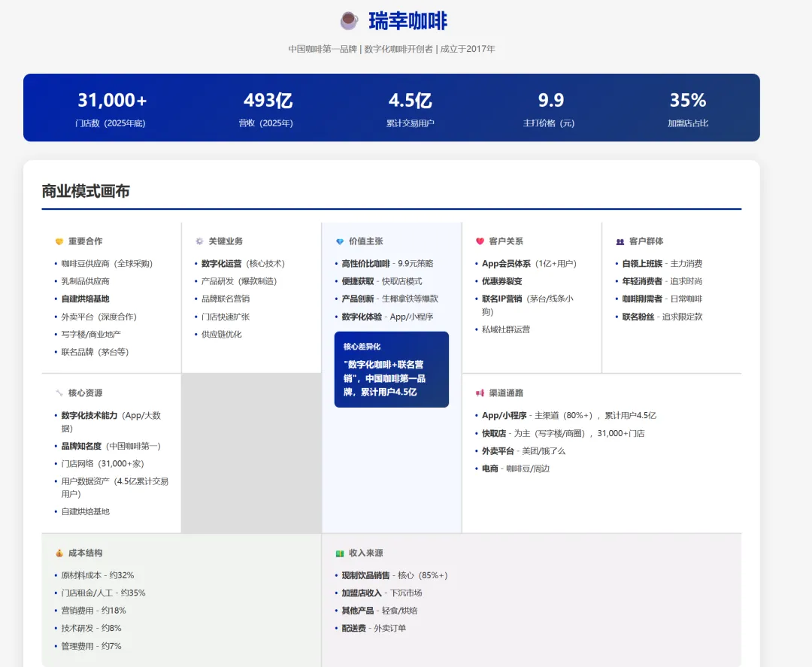Image resolution: width=812 pixels, height=667 pixels.
Task: Click 原材料成本 - 约32% cost item
Action: tap(97, 575)
